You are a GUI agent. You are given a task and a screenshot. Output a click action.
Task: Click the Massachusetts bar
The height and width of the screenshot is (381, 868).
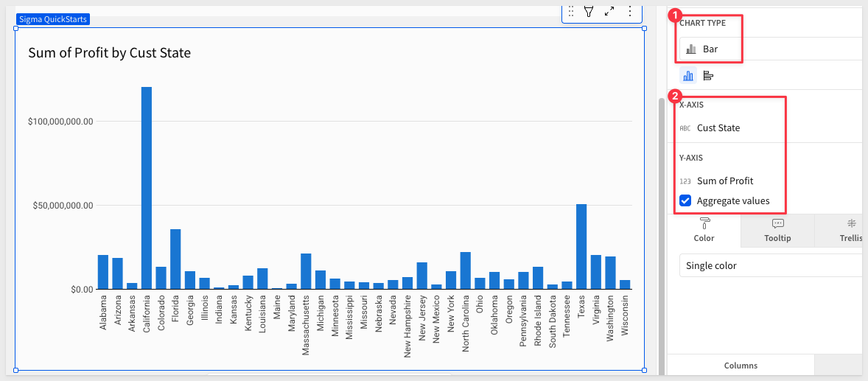(306, 271)
